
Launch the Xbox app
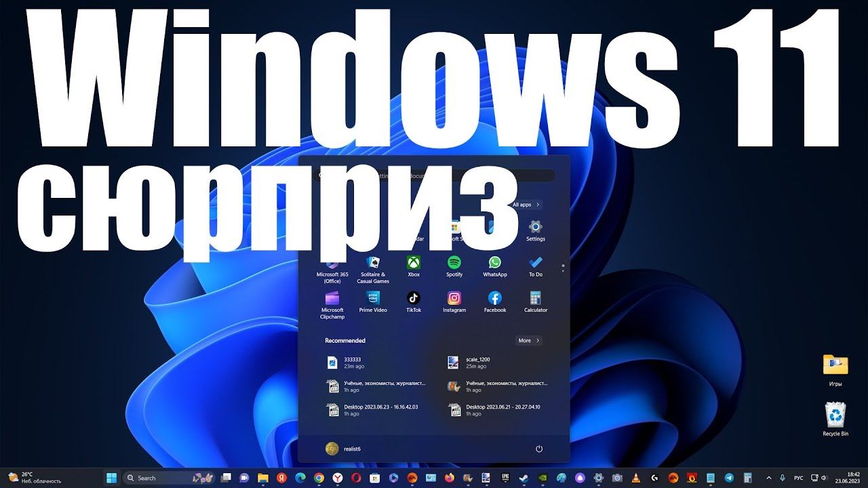(x=414, y=266)
